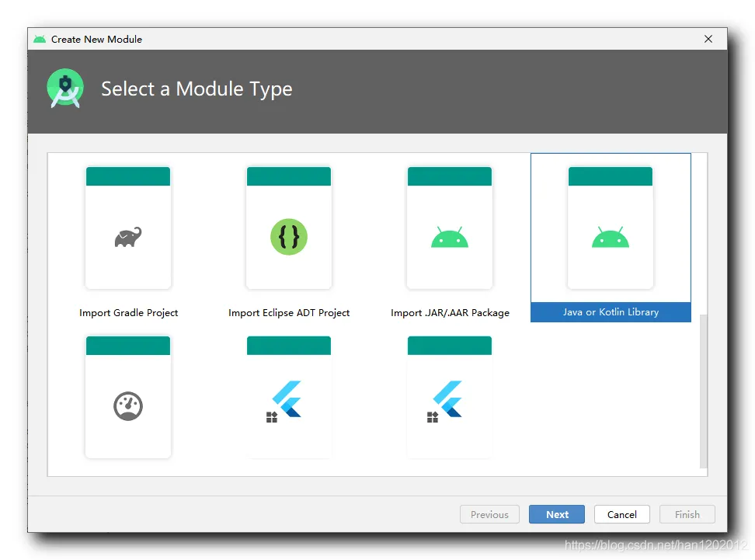
Task: Select the Java or Kotlin Library Android icon
Action: [x=611, y=237]
